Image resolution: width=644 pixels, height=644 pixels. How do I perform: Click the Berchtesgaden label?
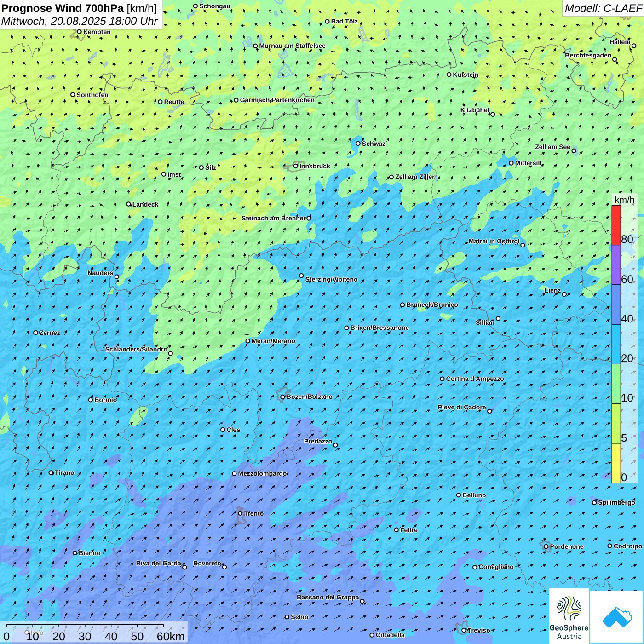(x=588, y=55)
